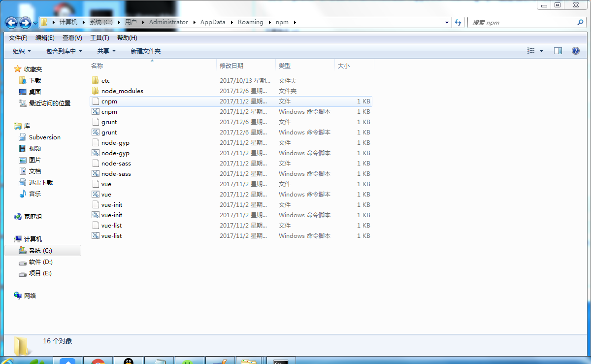The image size is (591, 364).
Task: Open the 文件(F) menu
Action: point(18,38)
